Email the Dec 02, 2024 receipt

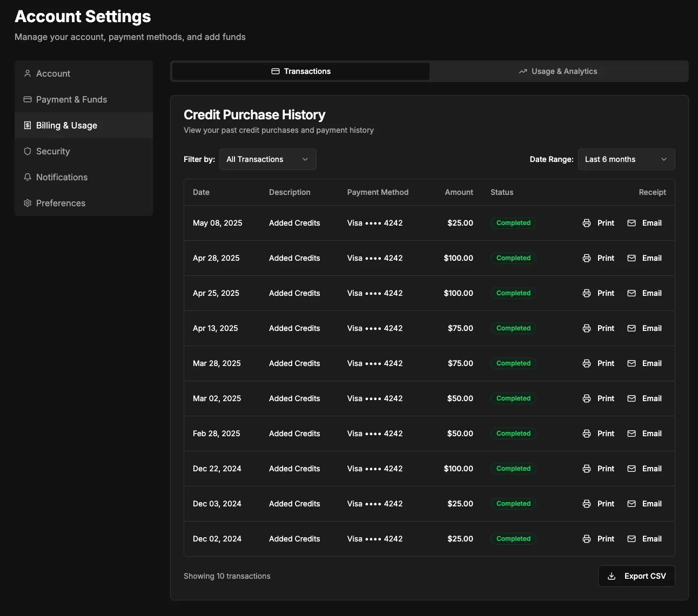coord(645,539)
